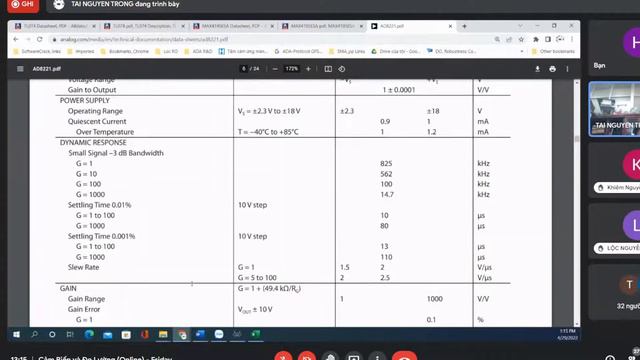Expand the bookmarks bar overflow chevron
The width and height of the screenshot is (640, 360).
point(522,51)
